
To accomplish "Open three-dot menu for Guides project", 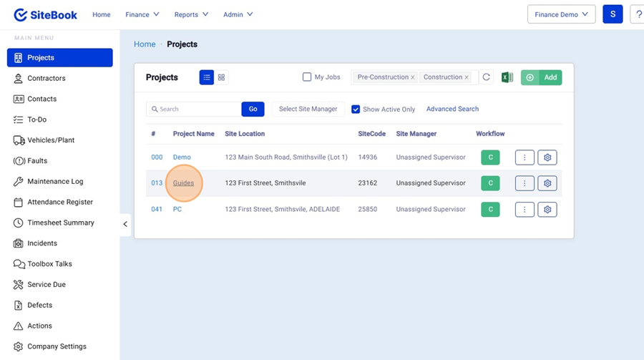I will (x=525, y=183).
